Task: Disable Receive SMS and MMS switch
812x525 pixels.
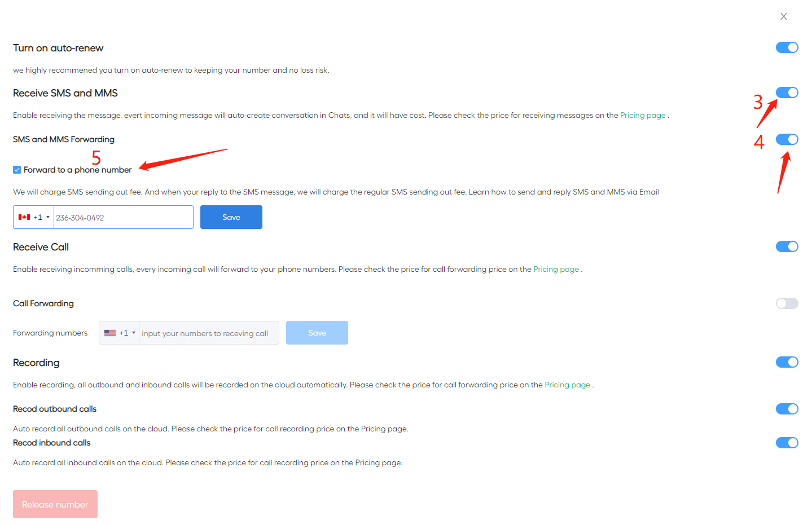Action: [787, 92]
